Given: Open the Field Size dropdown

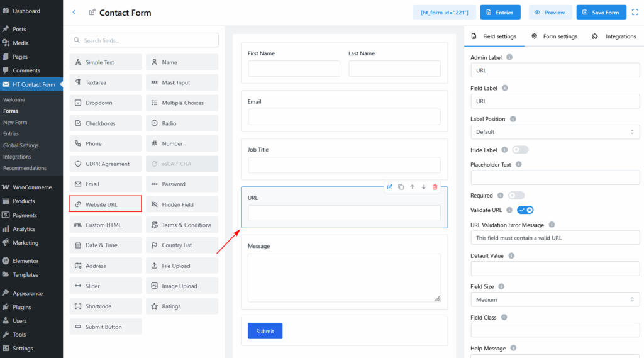Looking at the screenshot, I should [555, 300].
